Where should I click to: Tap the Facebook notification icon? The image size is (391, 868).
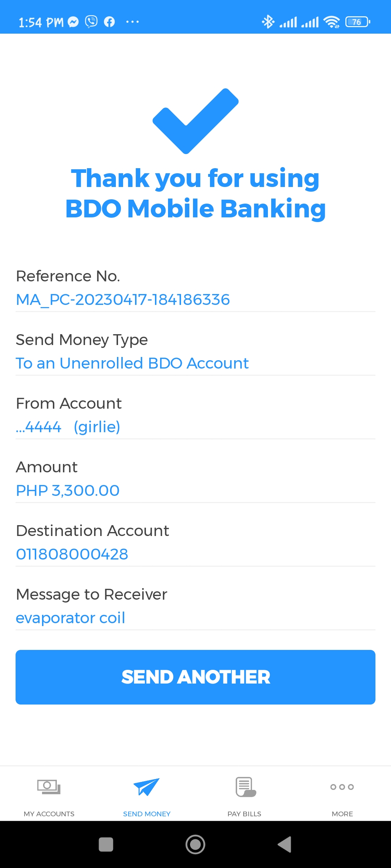[x=109, y=22]
